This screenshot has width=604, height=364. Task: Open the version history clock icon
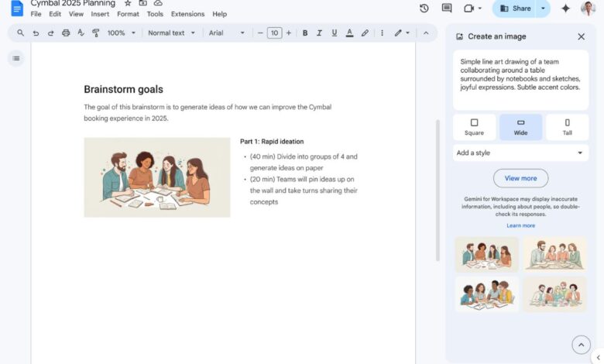tap(424, 8)
